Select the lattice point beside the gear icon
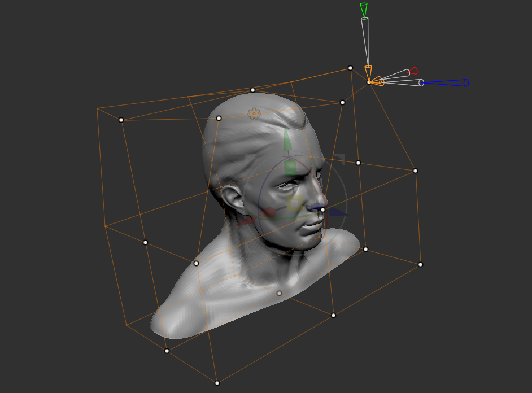This screenshot has height=393, width=532. 219,119
